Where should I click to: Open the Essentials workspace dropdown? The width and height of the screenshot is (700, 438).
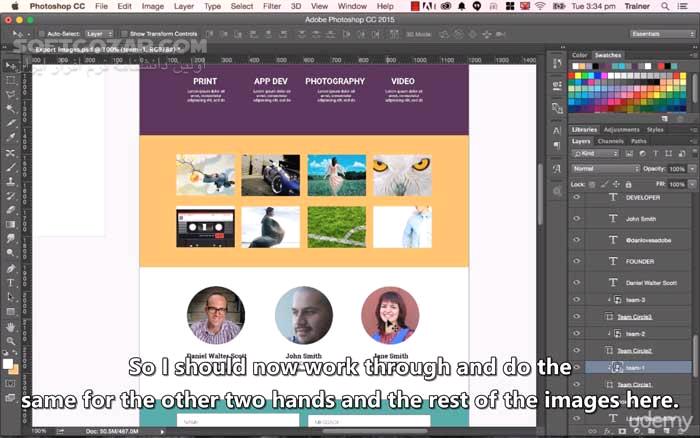tap(662, 34)
